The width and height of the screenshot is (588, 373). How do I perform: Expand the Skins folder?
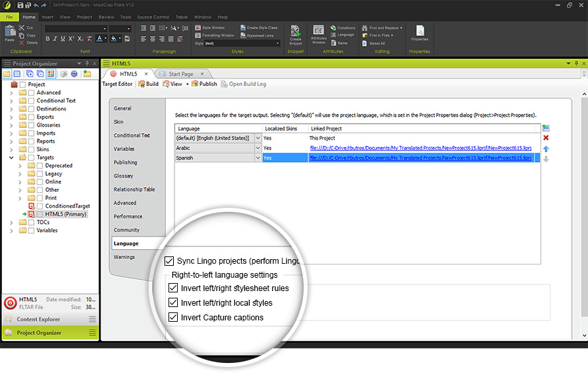point(11,149)
